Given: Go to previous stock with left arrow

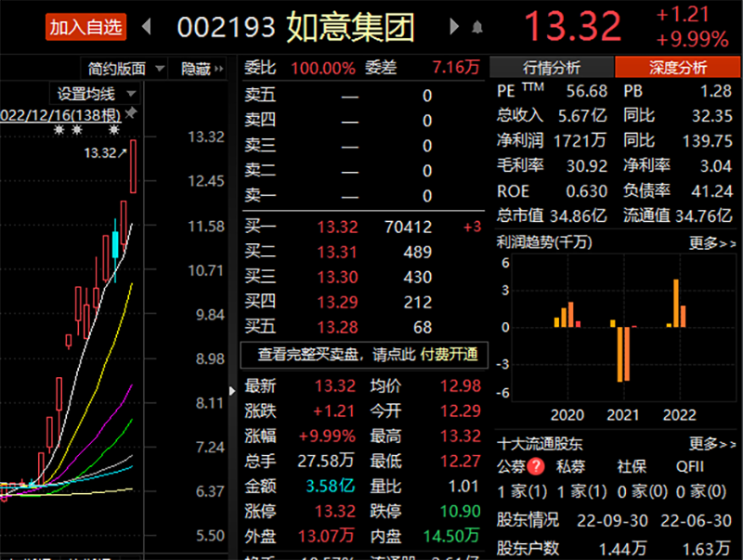Looking at the screenshot, I should [147, 27].
